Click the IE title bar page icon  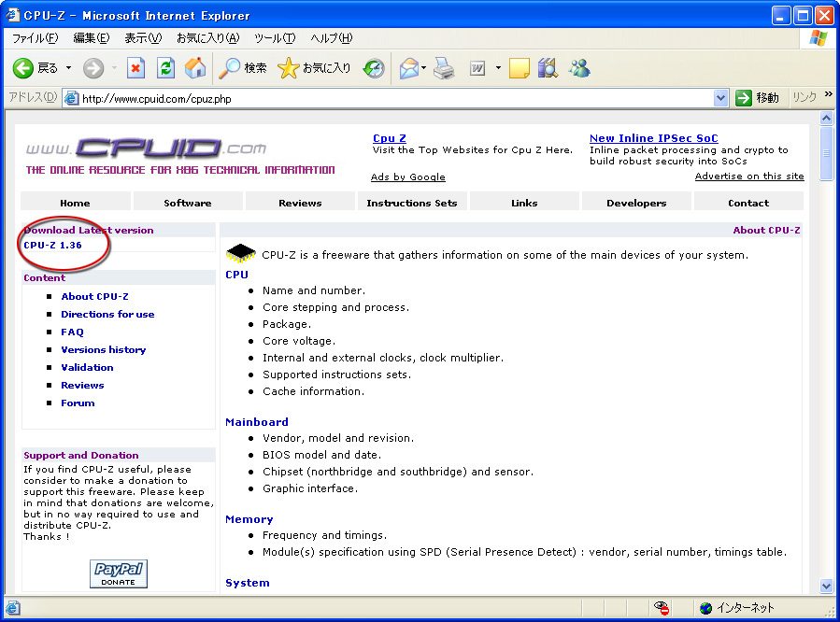(x=13, y=15)
